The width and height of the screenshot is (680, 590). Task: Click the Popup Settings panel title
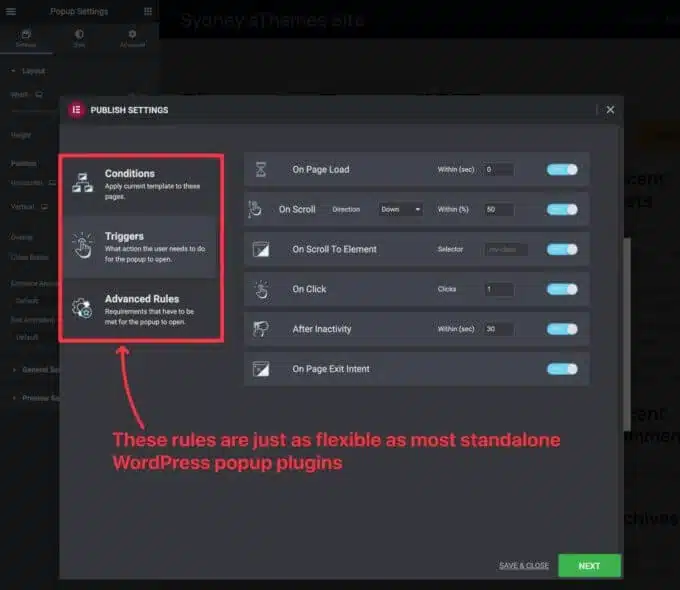(79, 11)
